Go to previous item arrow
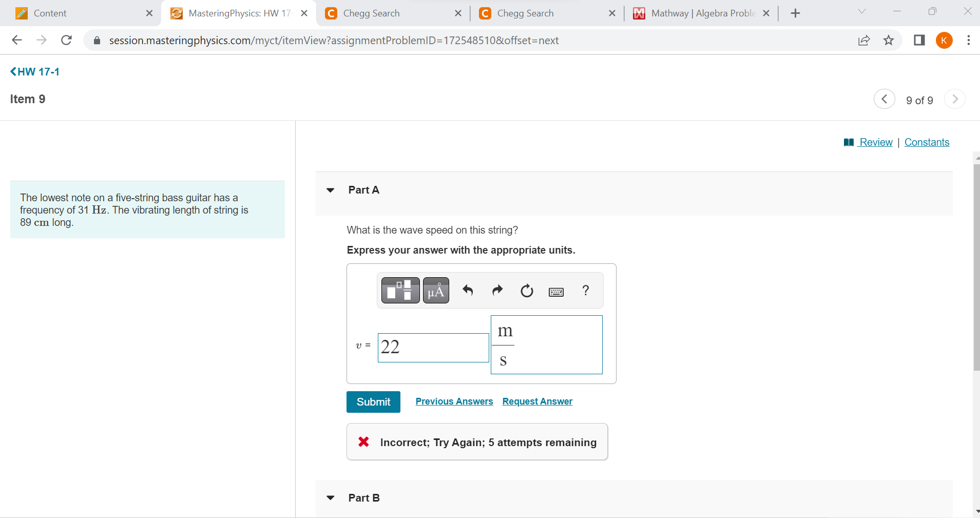980x518 pixels. pos(884,99)
